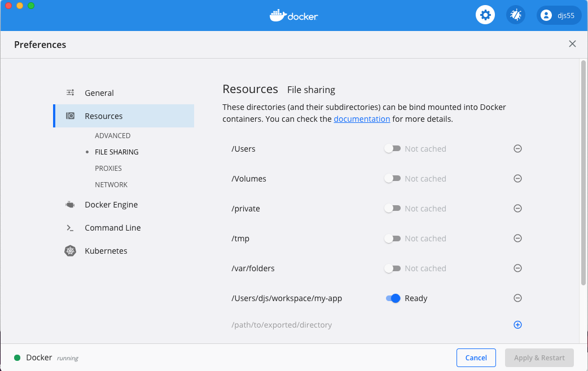Remove the /var/folders shared directory
This screenshot has height=371, width=588.
click(517, 268)
